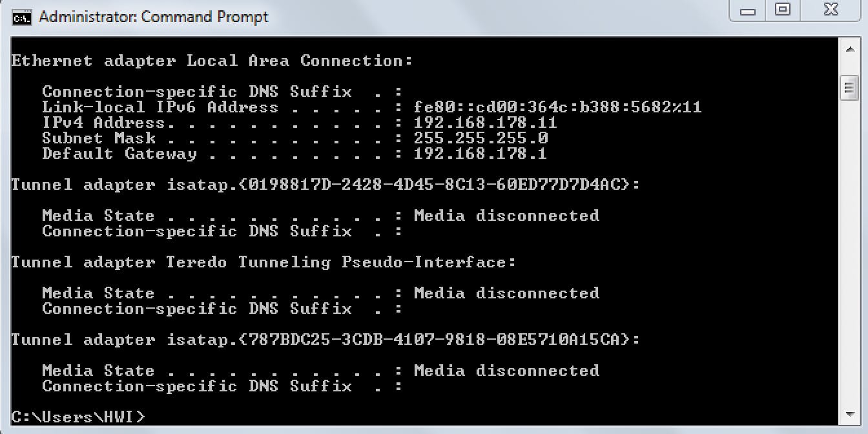
Task: Close the Command Prompt window
Action: tap(831, 10)
